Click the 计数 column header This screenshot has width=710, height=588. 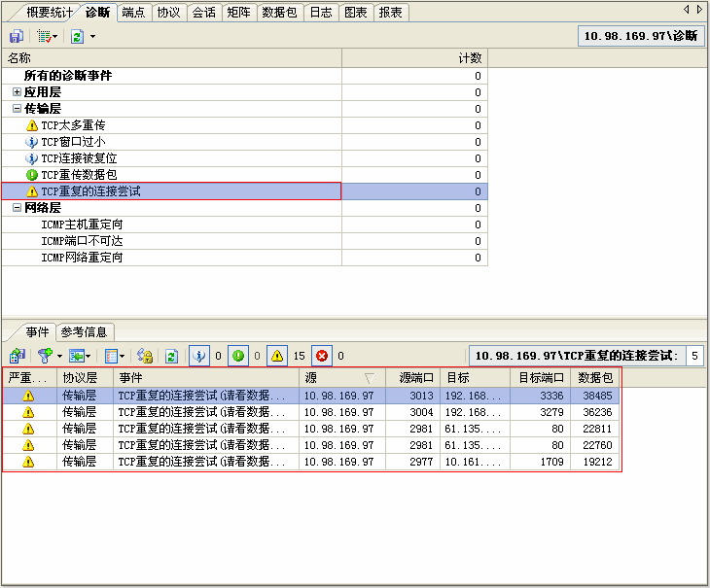(414, 58)
